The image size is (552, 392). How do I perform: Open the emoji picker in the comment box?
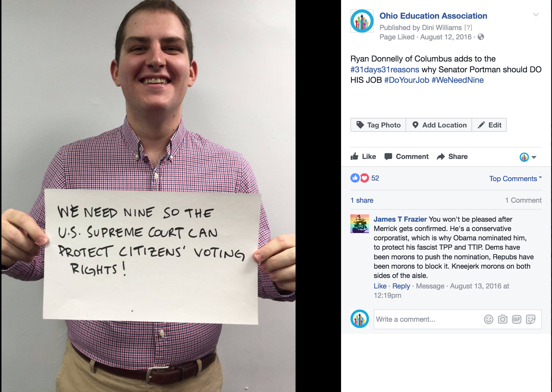pos(488,319)
